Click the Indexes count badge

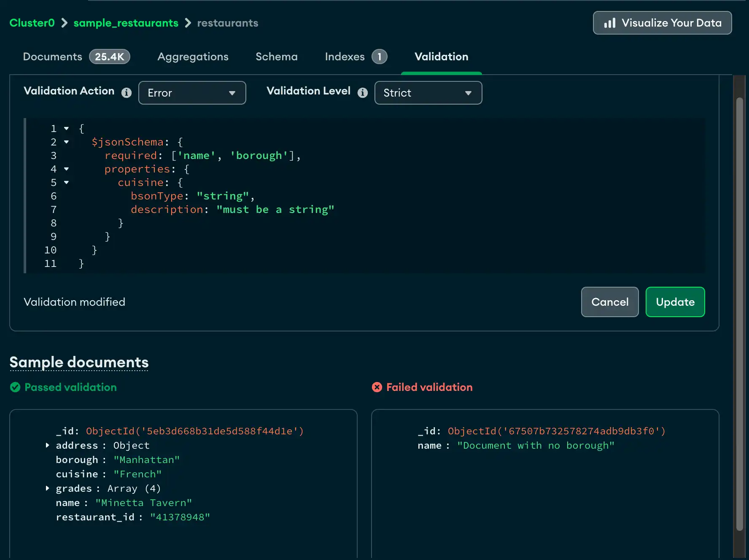pos(378,56)
